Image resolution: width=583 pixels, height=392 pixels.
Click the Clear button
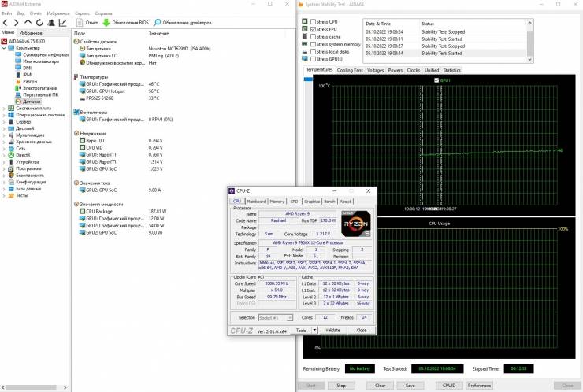(x=380, y=386)
